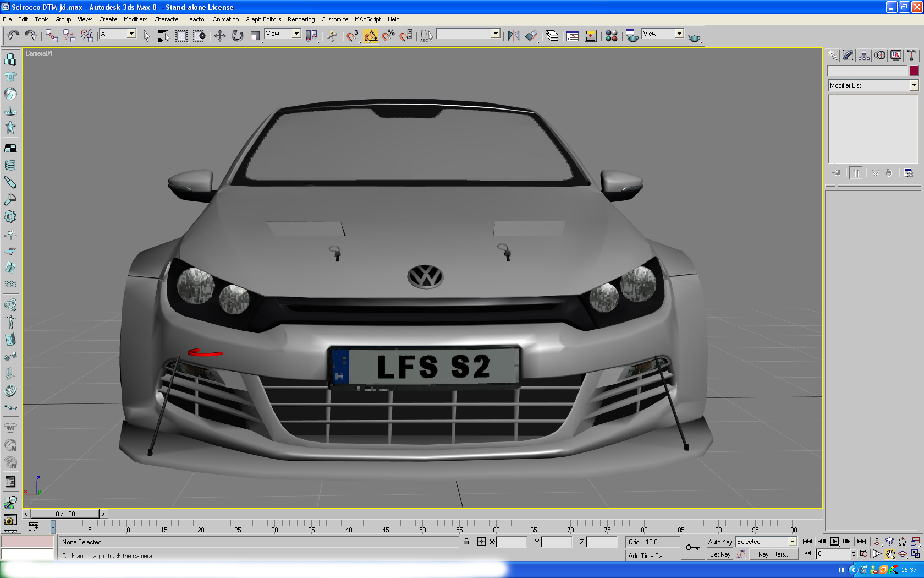This screenshot has height=578, width=924.
Task: Open the Rendering menu
Action: tap(301, 19)
